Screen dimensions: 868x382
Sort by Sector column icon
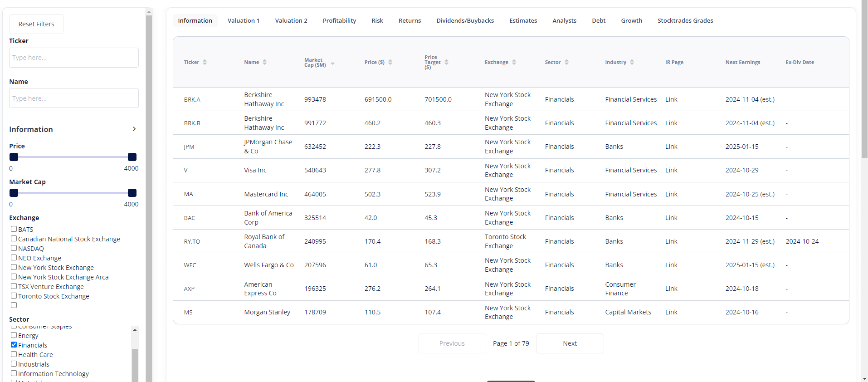566,62
